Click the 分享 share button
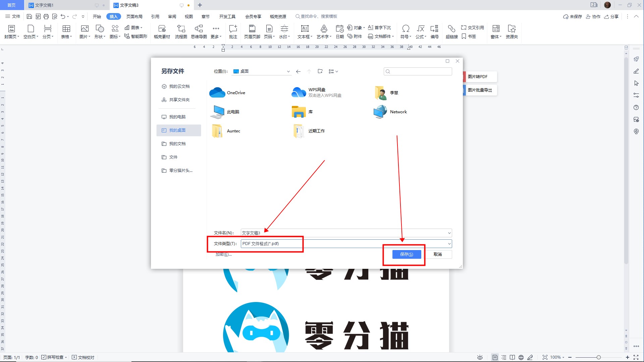 coord(611,16)
